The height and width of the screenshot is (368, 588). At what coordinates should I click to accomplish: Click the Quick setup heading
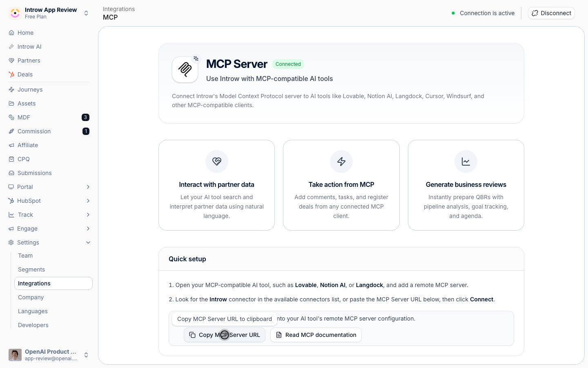point(187,259)
